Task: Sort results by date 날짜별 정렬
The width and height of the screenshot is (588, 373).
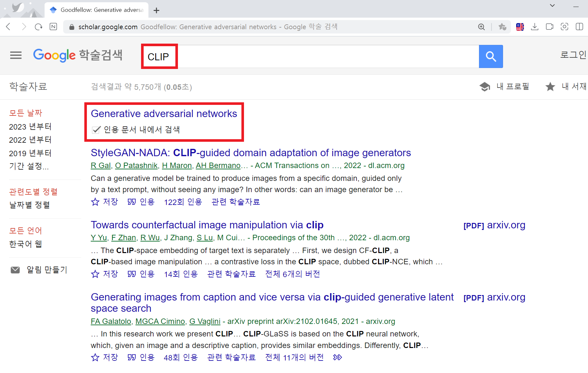Action: click(x=29, y=205)
